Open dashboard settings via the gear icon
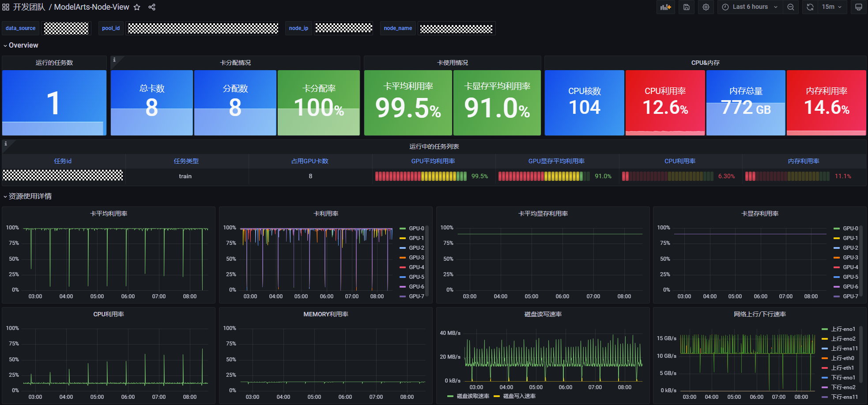The image size is (868, 405). [x=706, y=7]
